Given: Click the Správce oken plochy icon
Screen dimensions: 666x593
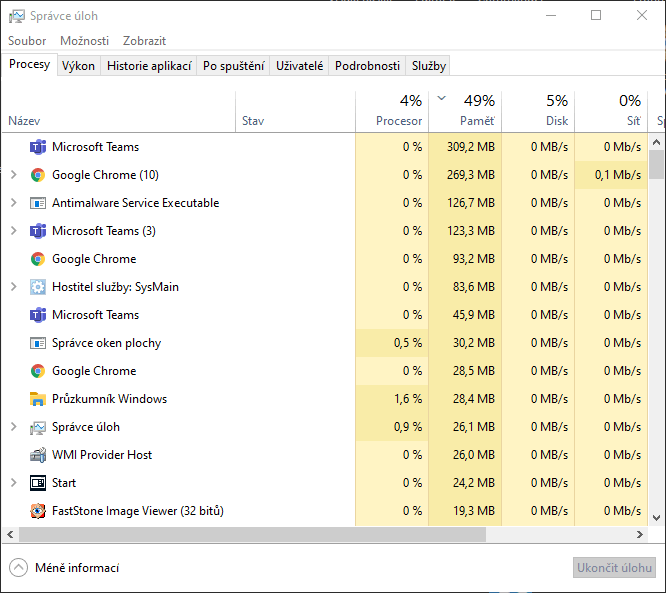Looking at the screenshot, I should [38, 343].
